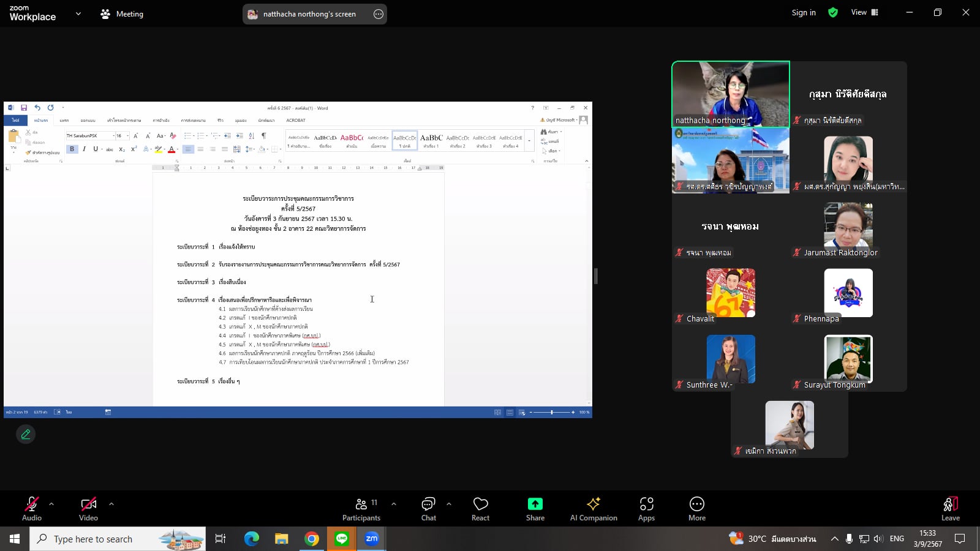The image size is (980, 551).
Task: Open AI Companion
Action: click(x=593, y=509)
